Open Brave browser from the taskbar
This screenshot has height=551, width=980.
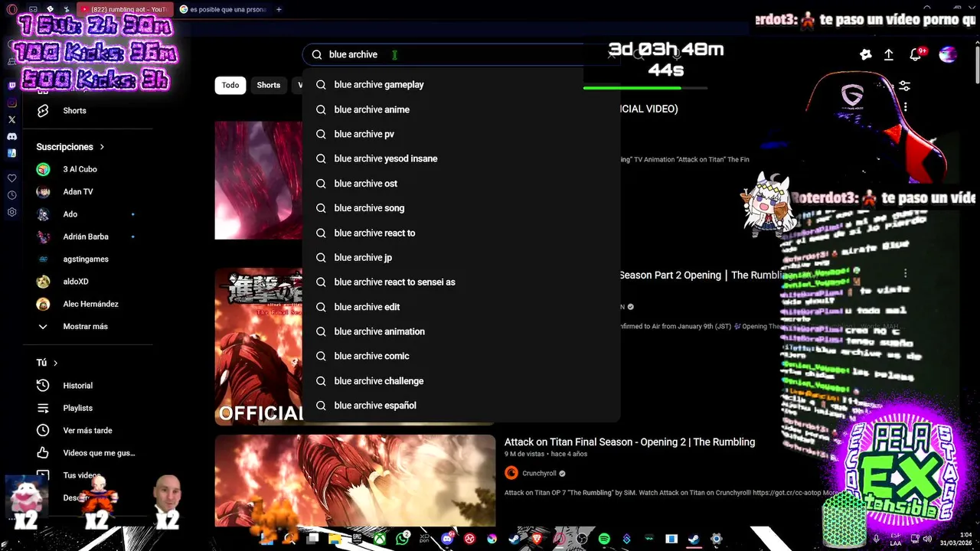click(537, 539)
